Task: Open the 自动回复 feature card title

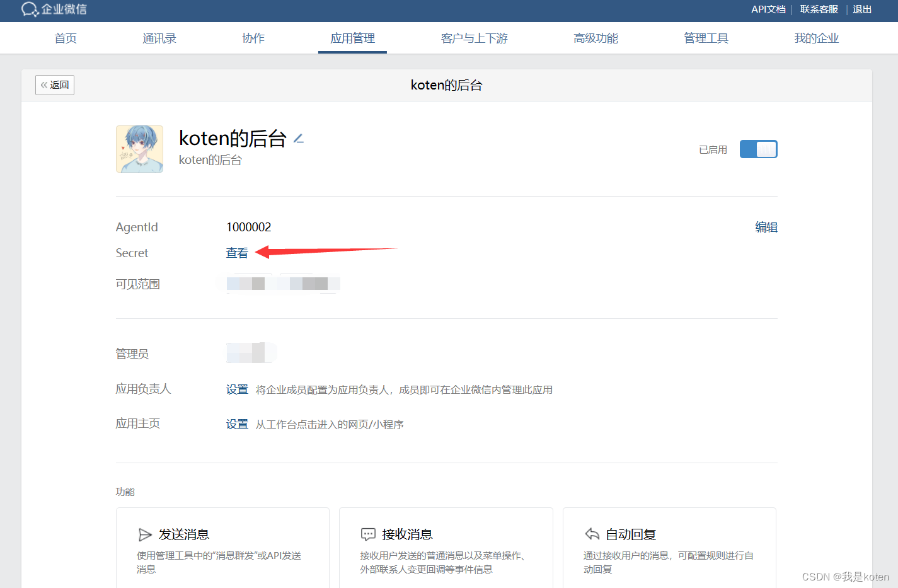Action: pos(631,534)
